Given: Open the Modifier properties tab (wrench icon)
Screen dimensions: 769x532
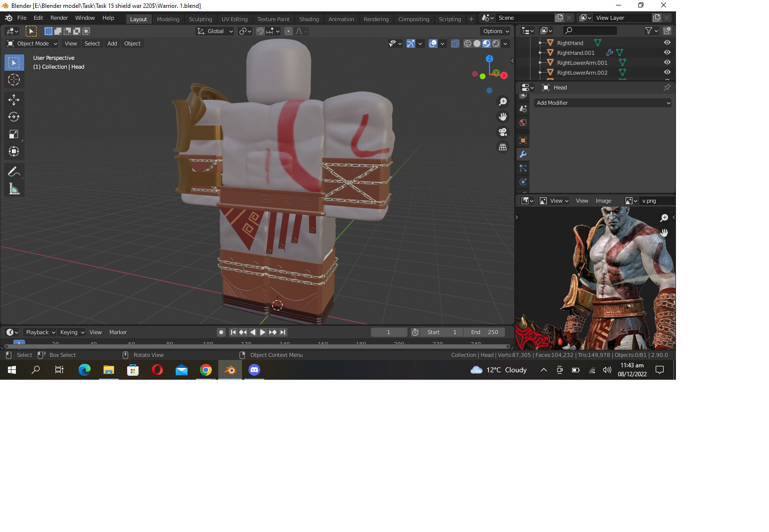Looking at the screenshot, I should click(x=523, y=154).
